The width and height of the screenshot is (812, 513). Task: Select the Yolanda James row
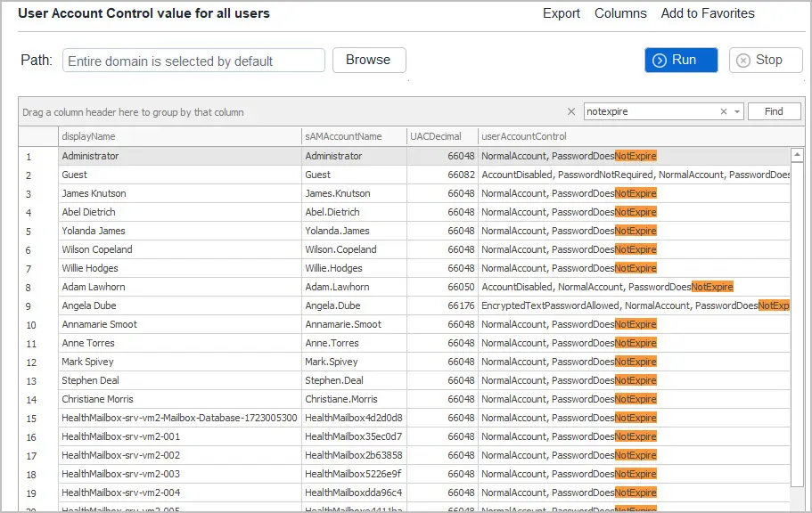click(x=405, y=231)
